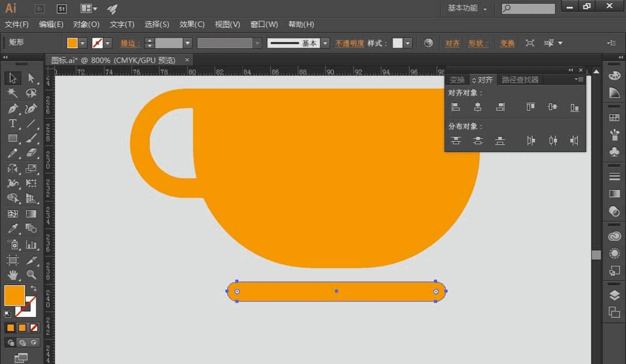Reset to default fill and stroke
The height and width of the screenshot is (364, 626).
click(7, 313)
